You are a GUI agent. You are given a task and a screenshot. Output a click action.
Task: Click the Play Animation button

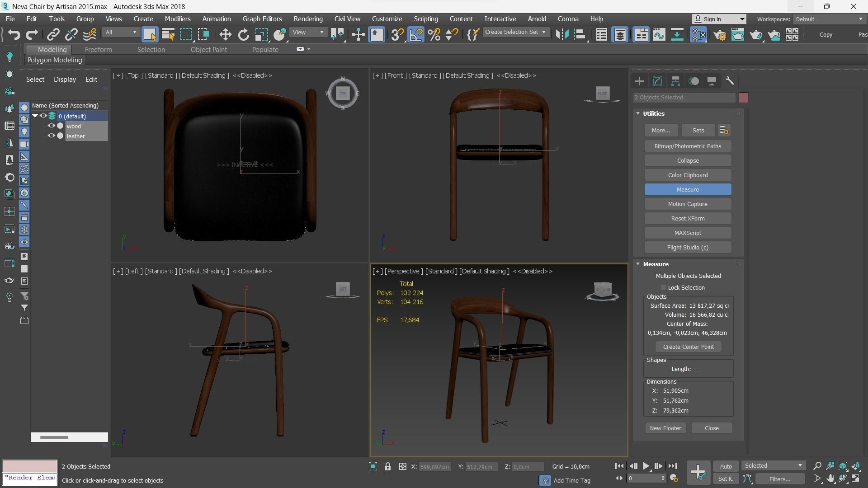pos(646,466)
